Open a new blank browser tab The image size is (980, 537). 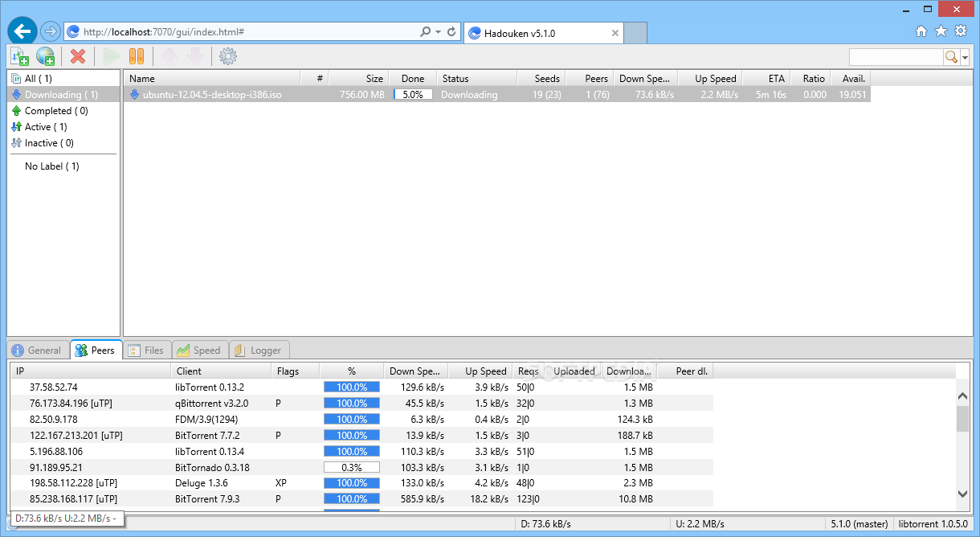pos(635,33)
